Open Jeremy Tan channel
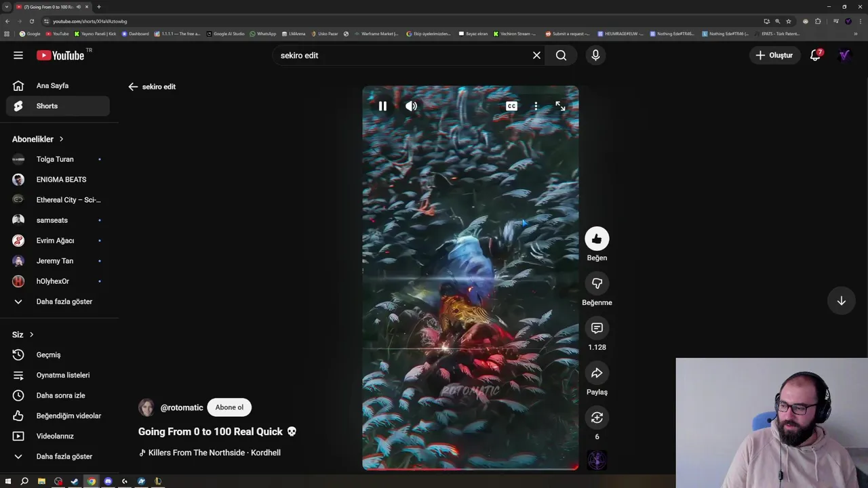 pos(58,261)
